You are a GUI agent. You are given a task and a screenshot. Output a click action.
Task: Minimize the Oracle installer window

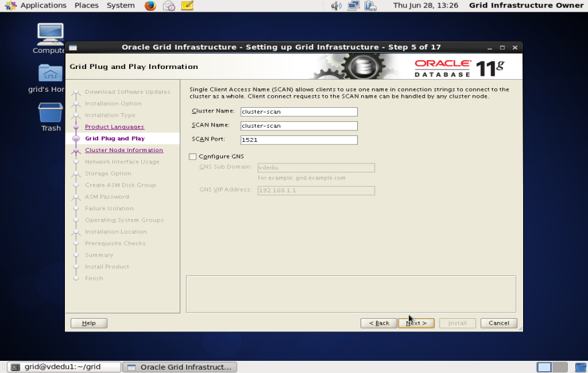(x=490, y=48)
